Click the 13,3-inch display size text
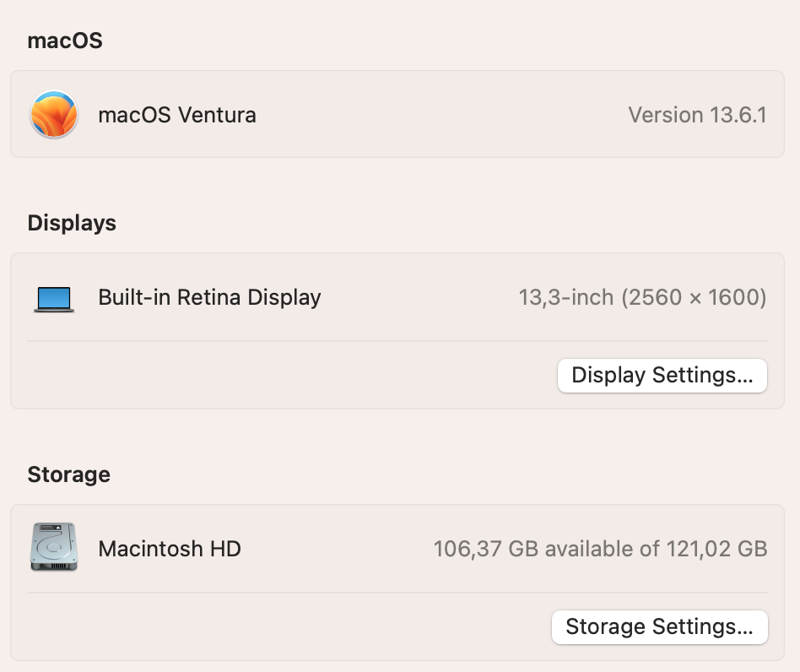 click(x=565, y=297)
